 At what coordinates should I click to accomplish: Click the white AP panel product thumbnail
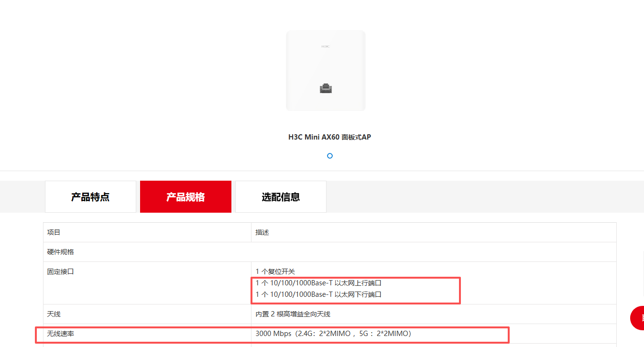(326, 71)
